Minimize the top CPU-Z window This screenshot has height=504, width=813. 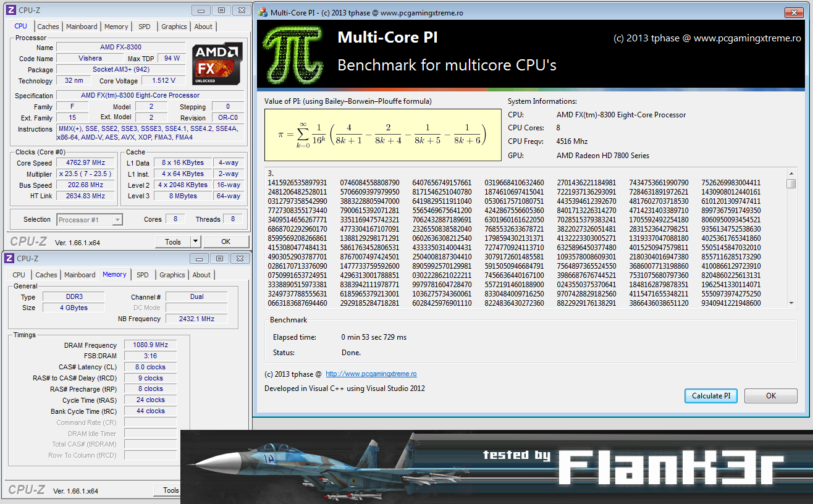(x=201, y=10)
